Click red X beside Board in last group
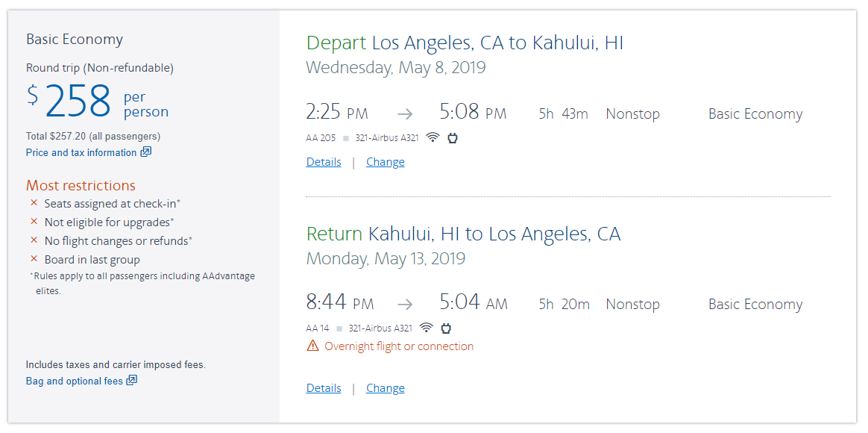Image resolution: width=868 pixels, height=433 pixels. tap(34, 259)
